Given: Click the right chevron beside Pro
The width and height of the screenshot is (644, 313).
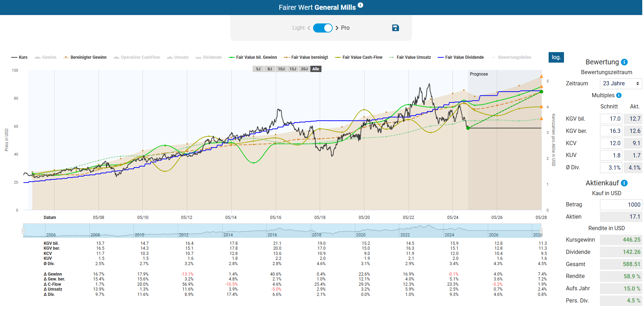Looking at the screenshot, I should (337, 28).
